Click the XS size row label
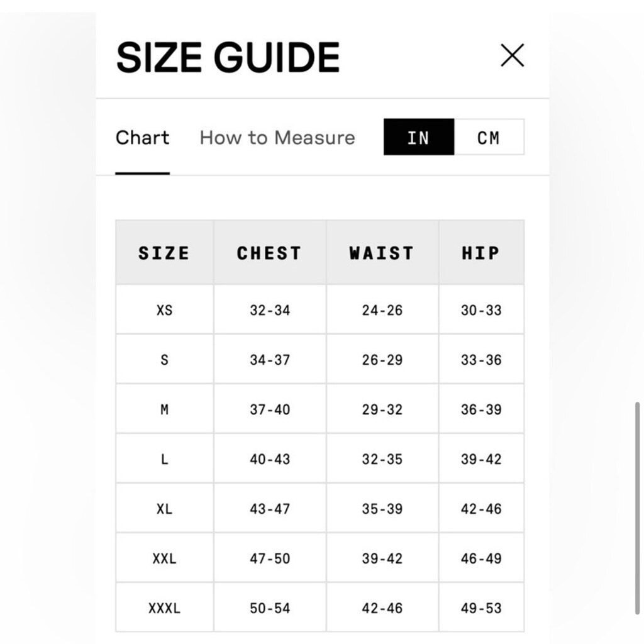The height and width of the screenshot is (644, 644). (164, 309)
